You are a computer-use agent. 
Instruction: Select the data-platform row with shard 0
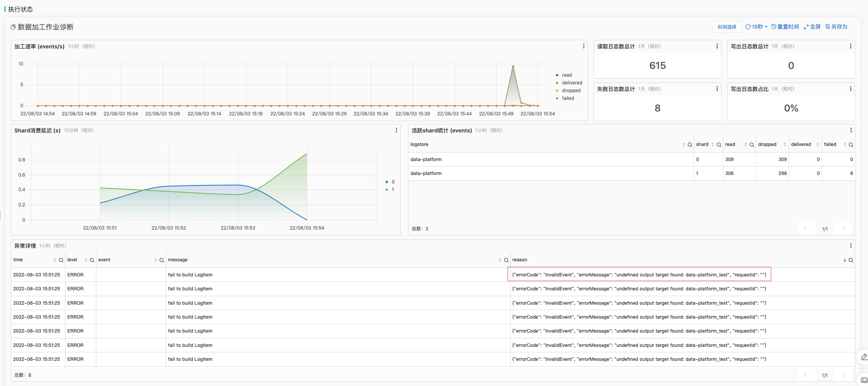coord(632,160)
